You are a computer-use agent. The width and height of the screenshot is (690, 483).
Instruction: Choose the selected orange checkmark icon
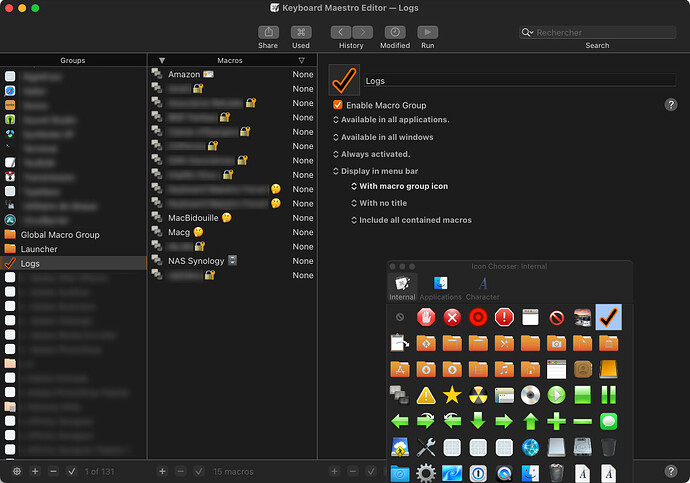click(609, 317)
